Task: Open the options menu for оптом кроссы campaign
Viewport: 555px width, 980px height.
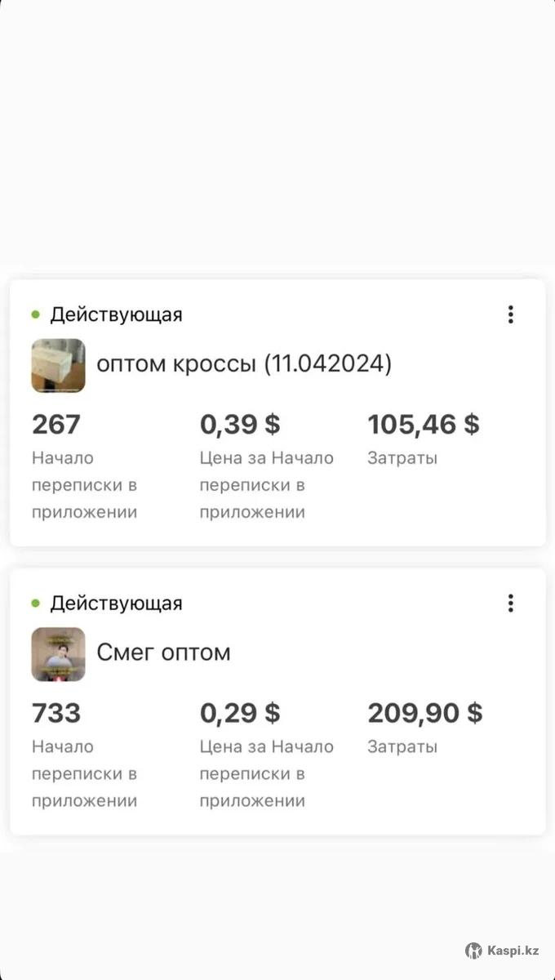Action: [x=511, y=314]
